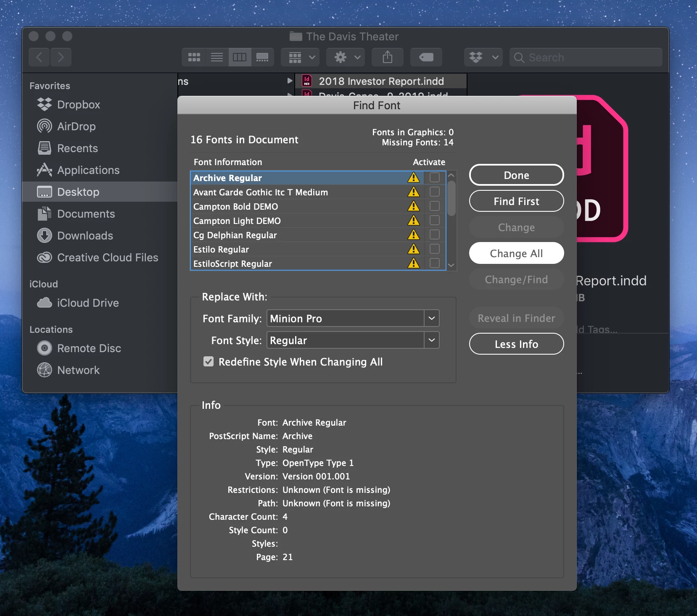Select Estilo Regular font row
Image resolution: width=697 pixels, height=616 pixels.
coord(318,249)
